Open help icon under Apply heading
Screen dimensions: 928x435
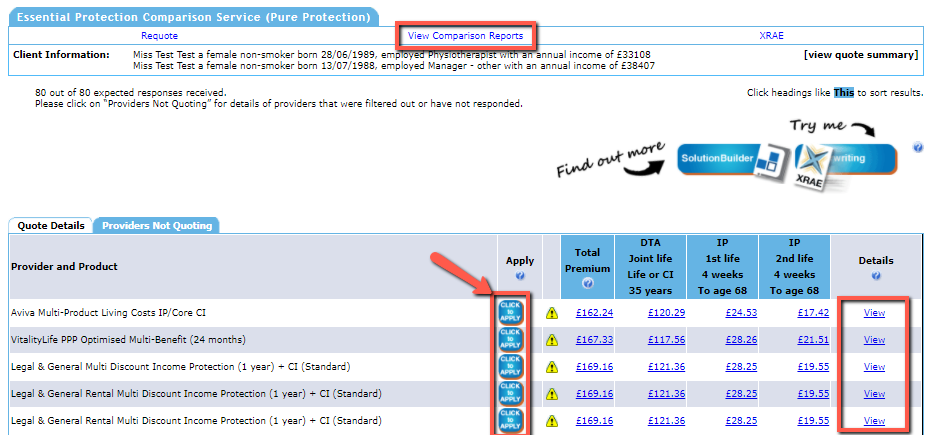tap(520, 276)
